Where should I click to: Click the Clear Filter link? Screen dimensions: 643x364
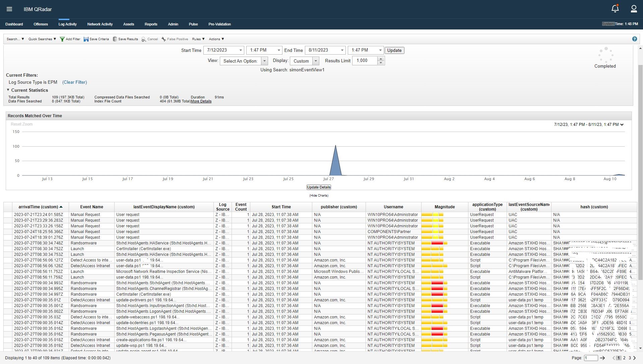pos(74,82)
